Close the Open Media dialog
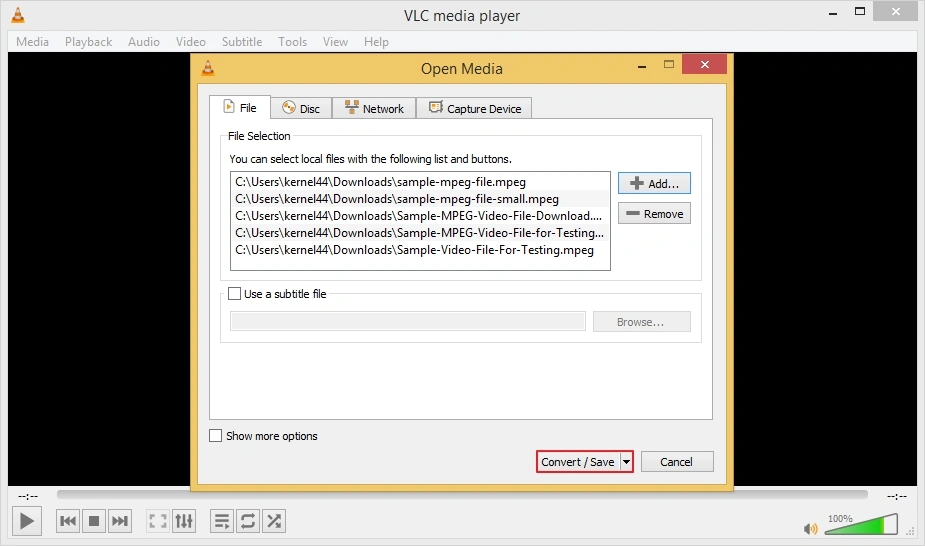 tap(704, 64)
